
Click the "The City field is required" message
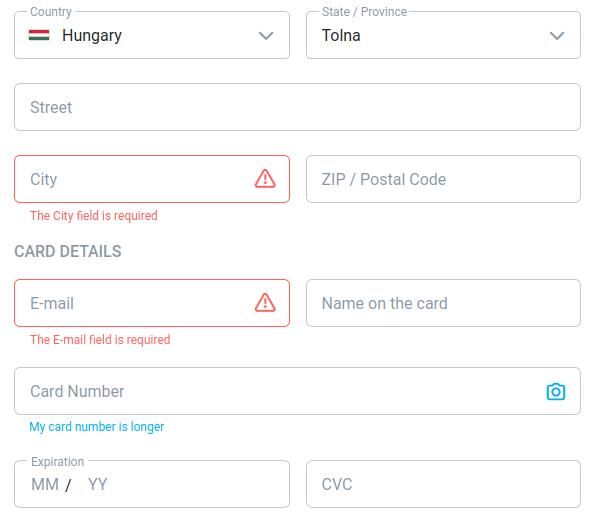point(94,216)
